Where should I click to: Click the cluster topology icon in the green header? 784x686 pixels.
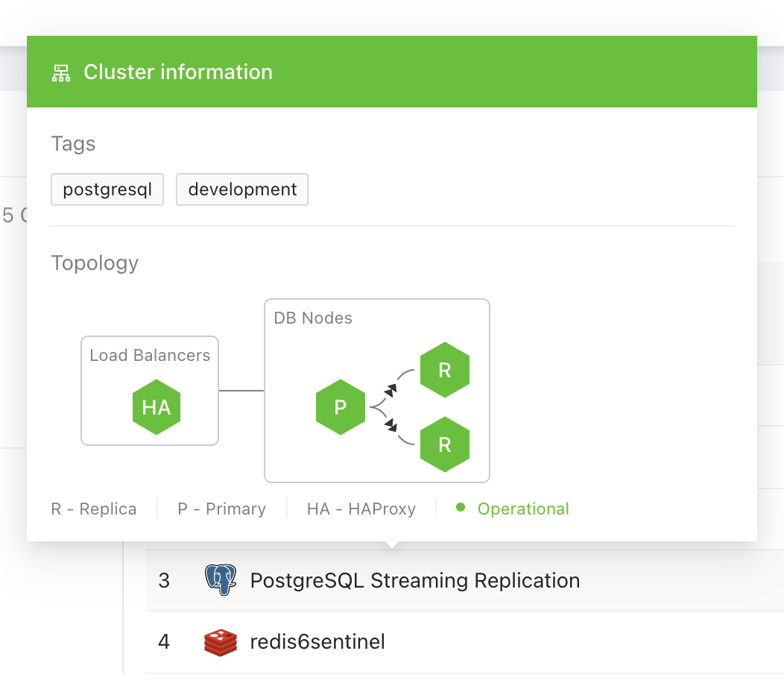[x=60, y=72]
